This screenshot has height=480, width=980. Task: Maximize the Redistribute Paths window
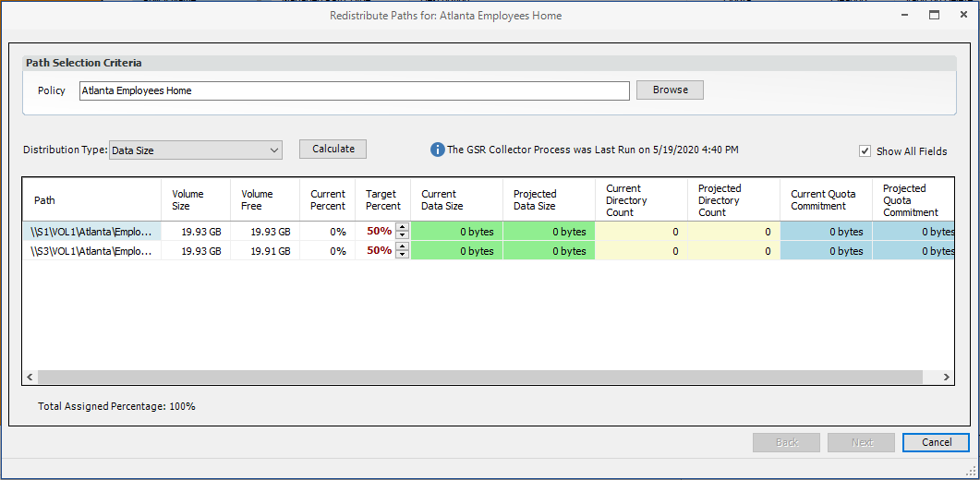pyautogui.click(x=934, y=16)
